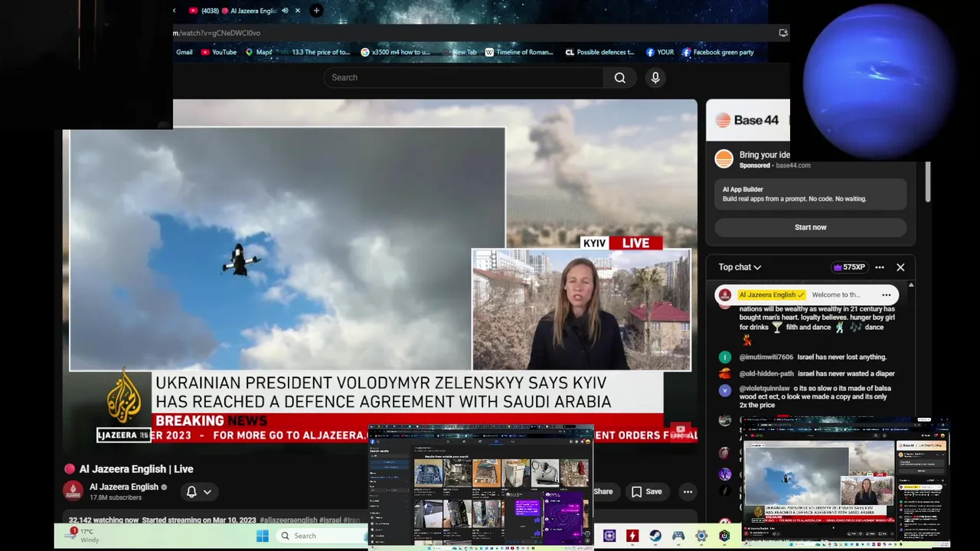Screen dimensions: 980x551
Task: Click the @imutimwiti7606 chat username
Action: (766, 357)
